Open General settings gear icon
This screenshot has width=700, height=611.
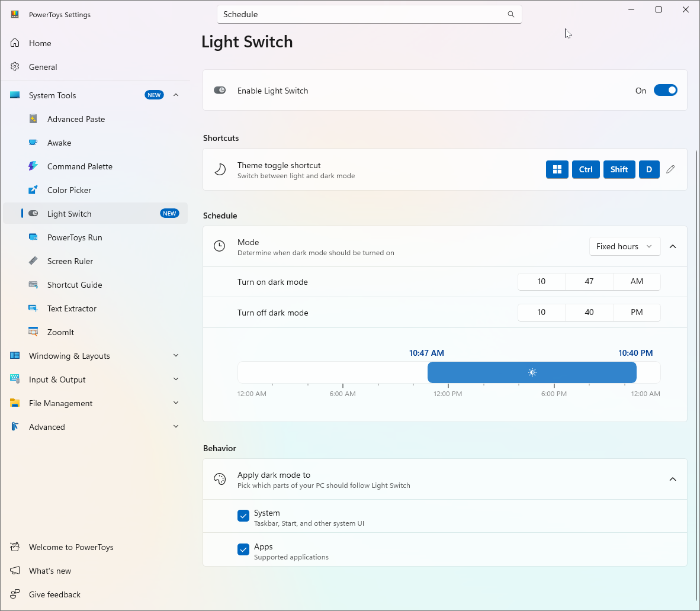click(x=15, y=67)
